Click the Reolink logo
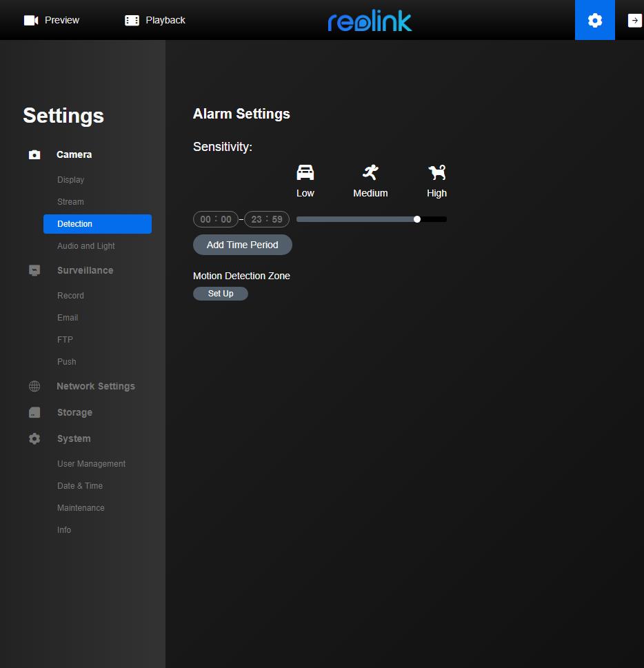Viewport: 644px width, 668px height. 370,21
